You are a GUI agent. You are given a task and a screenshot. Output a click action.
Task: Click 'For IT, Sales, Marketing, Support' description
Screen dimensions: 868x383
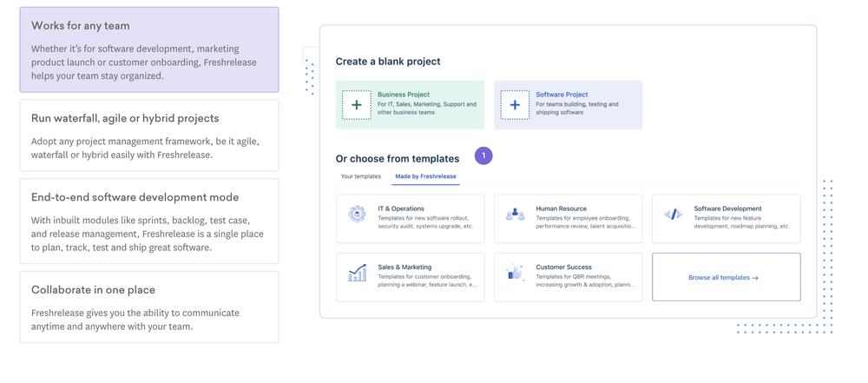(x=427, y=108)
